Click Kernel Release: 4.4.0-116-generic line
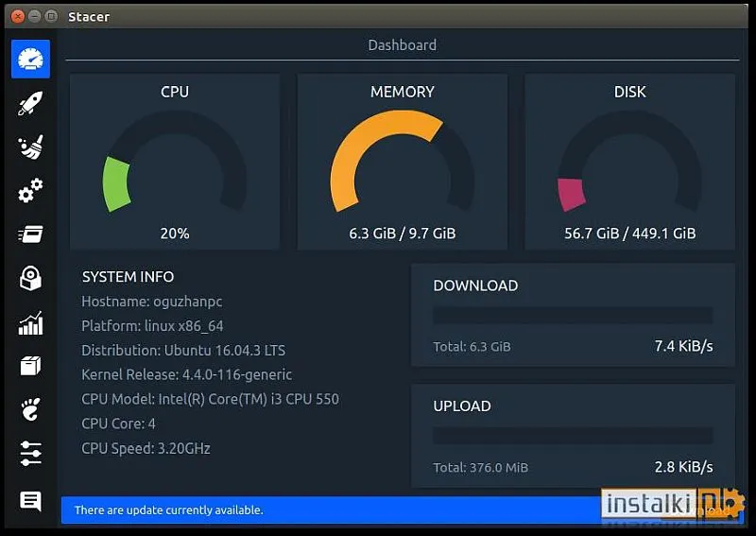Viewport: 756px width, 536px height. pos(186,375)
